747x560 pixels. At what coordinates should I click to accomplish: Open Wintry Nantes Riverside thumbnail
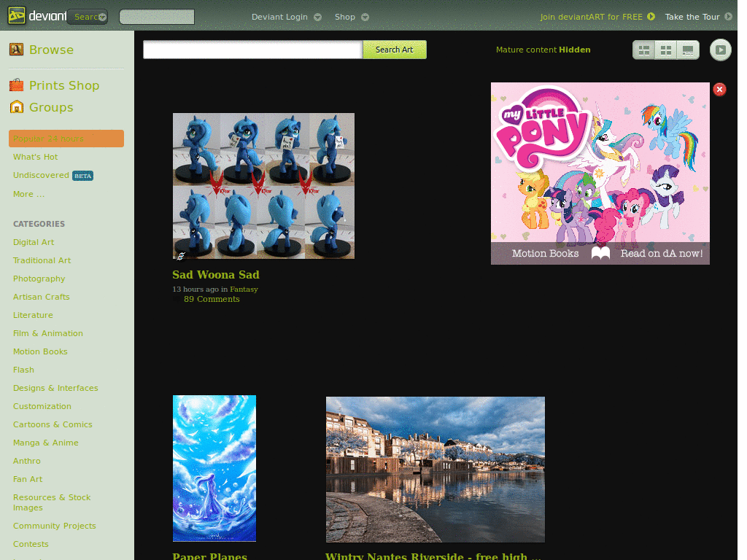tap(436, 470)
